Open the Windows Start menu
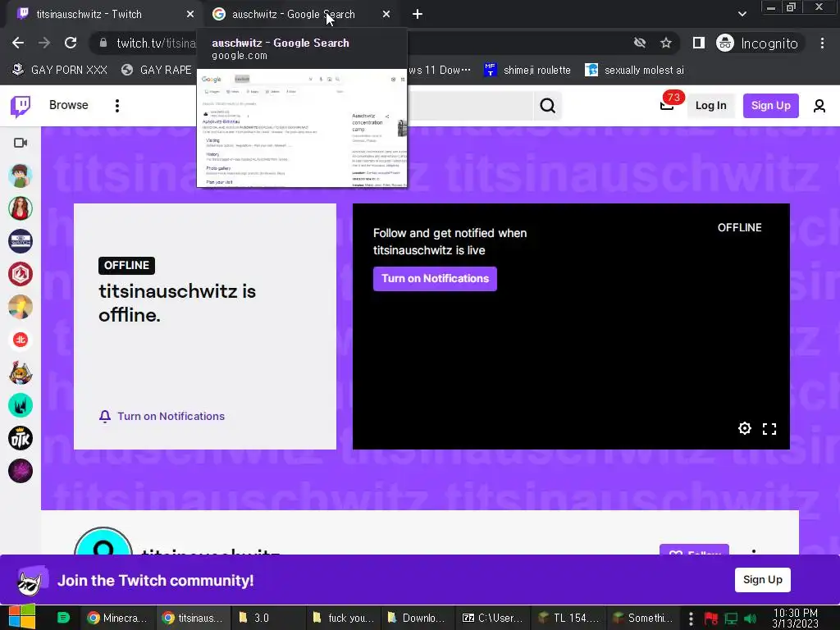The image size is (840, 630). pos(22,617)
